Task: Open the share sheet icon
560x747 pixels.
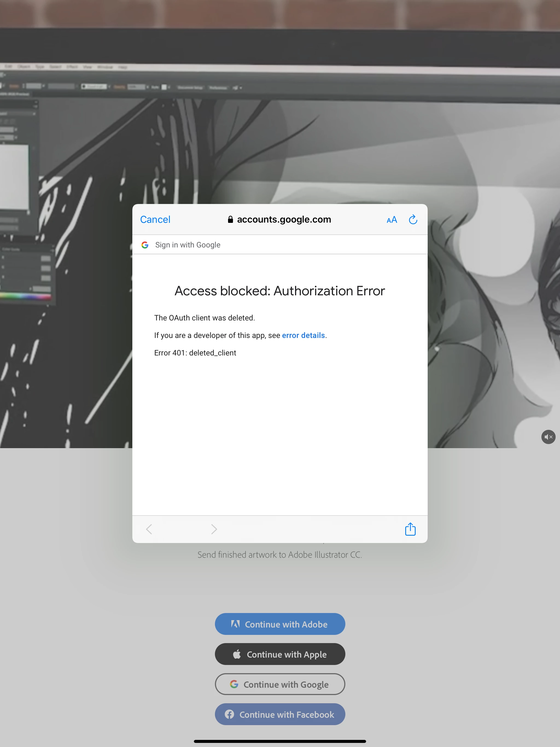Action: pos(410,529)
